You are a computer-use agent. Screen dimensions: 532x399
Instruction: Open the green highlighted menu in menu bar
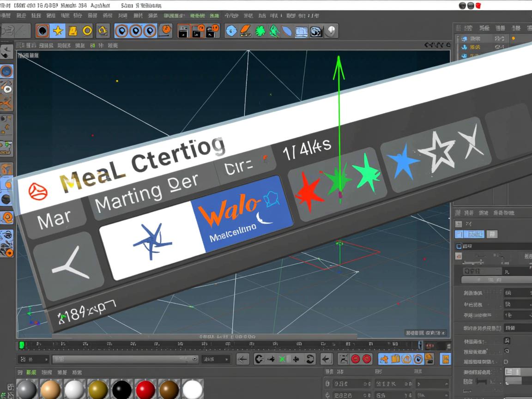tap(172, 16)
